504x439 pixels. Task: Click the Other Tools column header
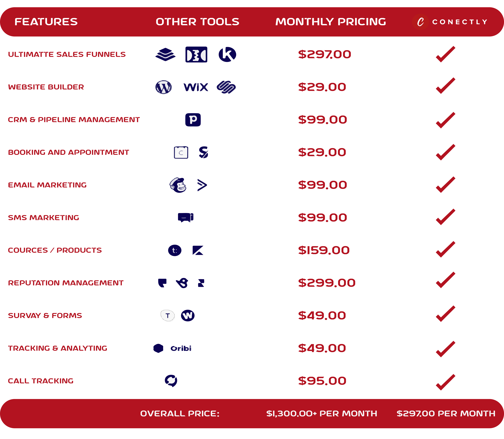pos(197,22)
